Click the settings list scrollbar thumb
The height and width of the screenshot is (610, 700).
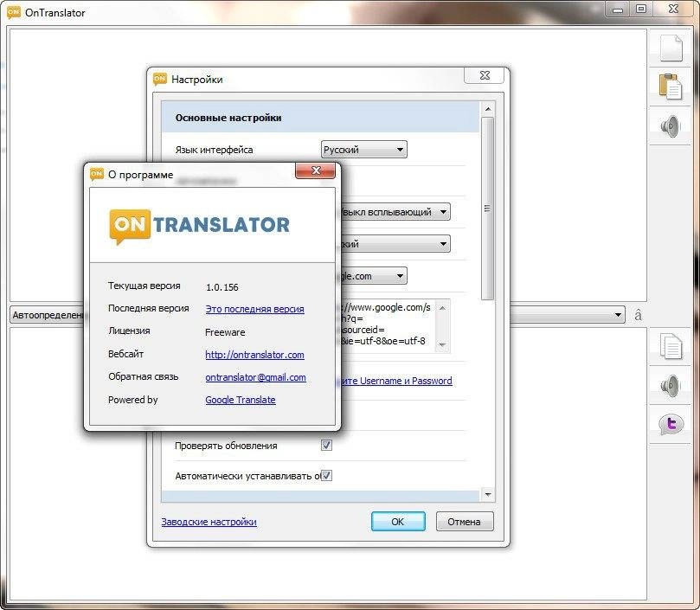click(x=487, y=209)
